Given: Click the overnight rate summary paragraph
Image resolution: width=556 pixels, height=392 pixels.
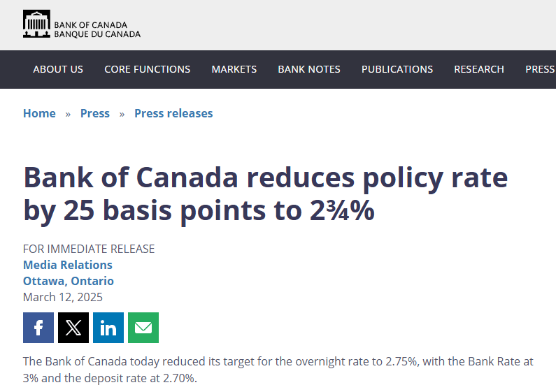Looking at the screenshot, I should pos(278,370).
